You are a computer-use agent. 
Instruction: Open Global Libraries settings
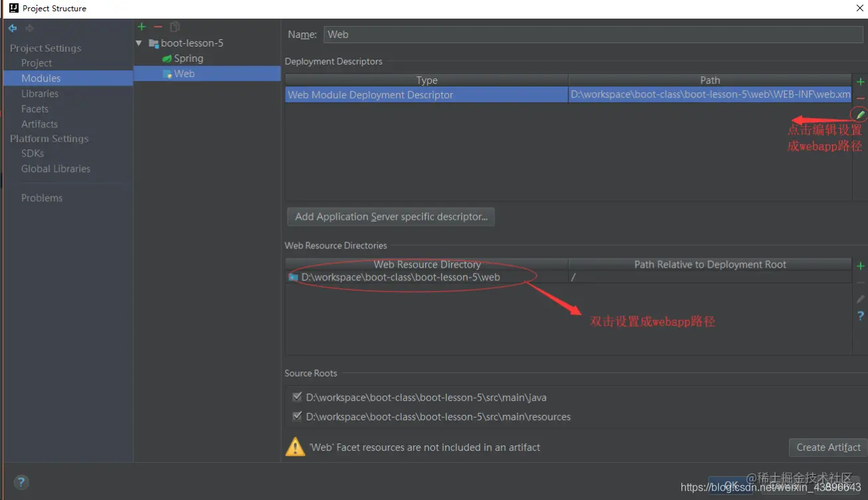click(x=56, y=169)
